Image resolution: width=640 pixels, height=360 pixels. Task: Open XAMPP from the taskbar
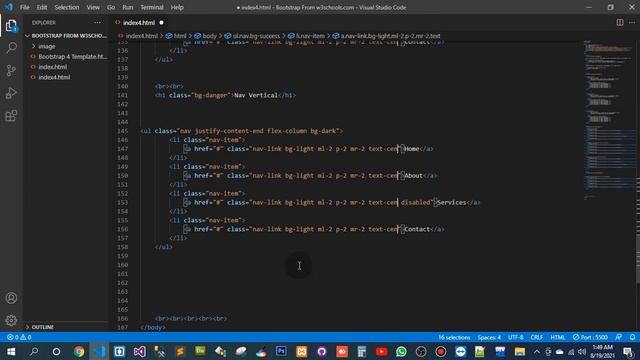tap(301, 351)
